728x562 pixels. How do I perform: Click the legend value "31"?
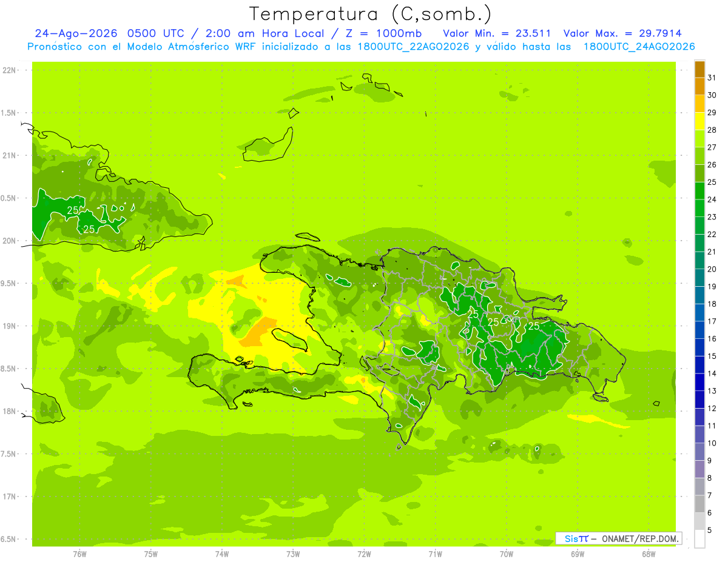[x=712, y=78]
